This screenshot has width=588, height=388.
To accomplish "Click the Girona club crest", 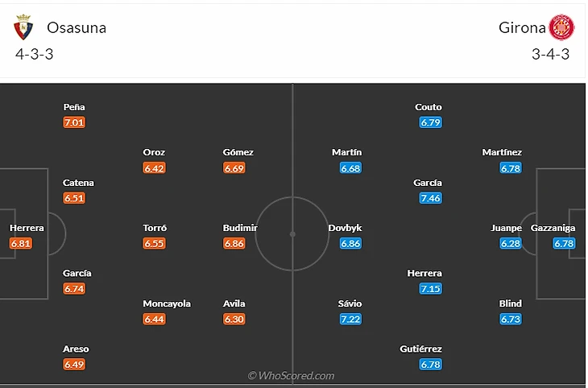I will pos(561,27).
